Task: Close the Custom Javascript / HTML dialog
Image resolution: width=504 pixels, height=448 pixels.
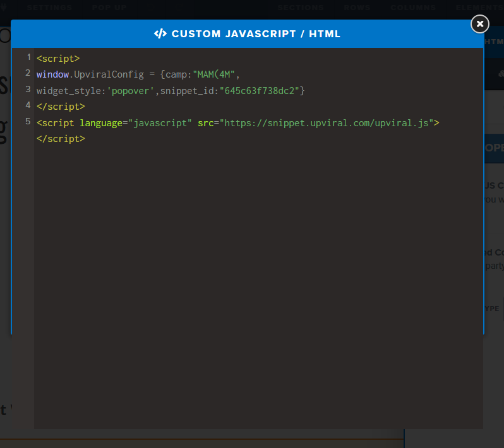Action: pos(479,24)
